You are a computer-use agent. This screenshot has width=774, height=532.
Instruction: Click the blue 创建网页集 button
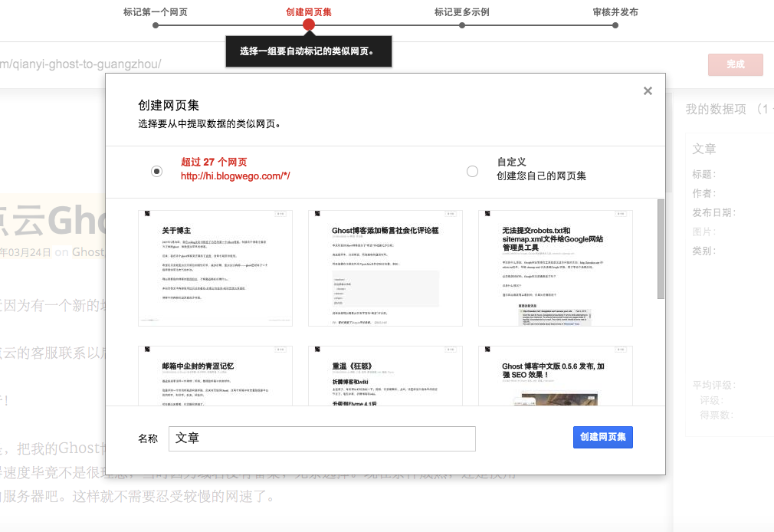pyautogui.click(x=602, y=437)
